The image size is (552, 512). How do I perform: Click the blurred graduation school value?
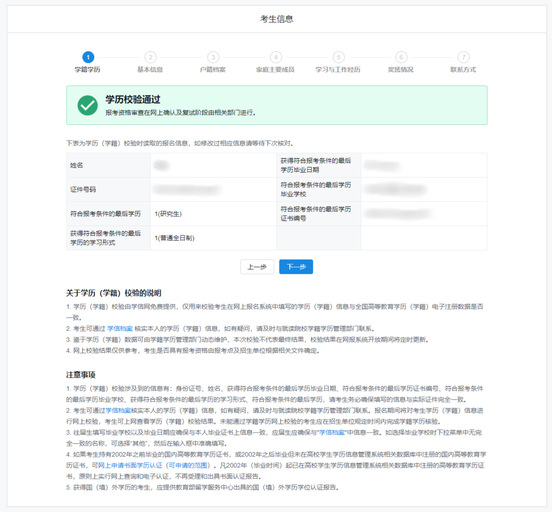(x=396, y=189)
